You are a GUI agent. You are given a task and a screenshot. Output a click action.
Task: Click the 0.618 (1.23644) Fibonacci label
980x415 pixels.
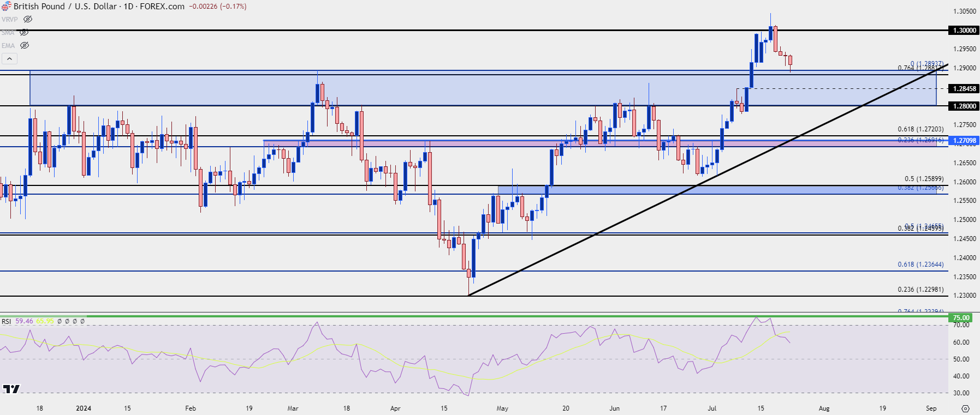pyautogui.click(x=920, y=264)
